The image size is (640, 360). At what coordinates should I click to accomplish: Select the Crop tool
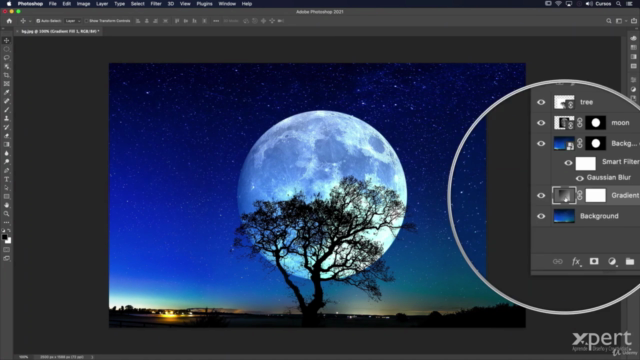coord(7,75)
